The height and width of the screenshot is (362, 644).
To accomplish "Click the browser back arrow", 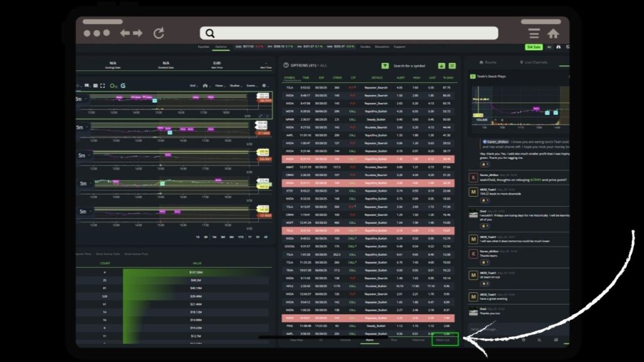I will 125,33.
